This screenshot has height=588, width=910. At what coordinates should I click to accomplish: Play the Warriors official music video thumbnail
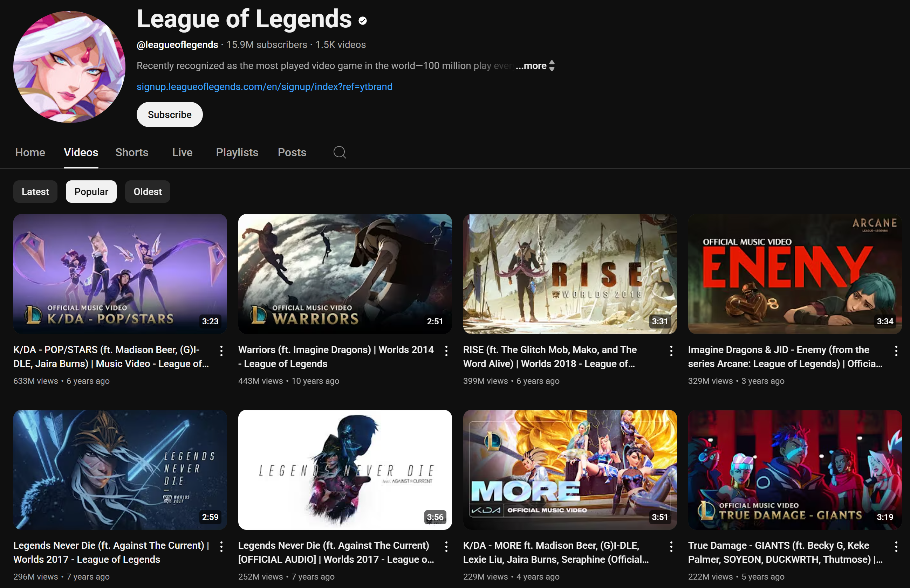tap(345, 274)
